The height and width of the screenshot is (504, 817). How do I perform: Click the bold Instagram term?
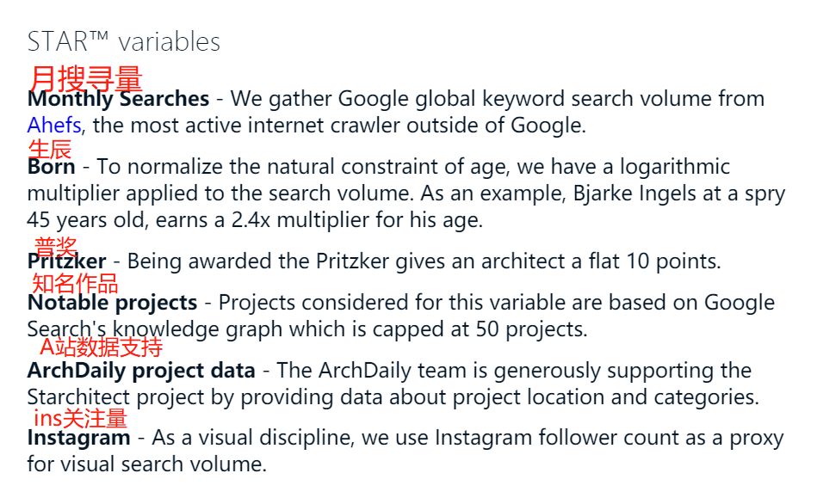pos(78,438)
